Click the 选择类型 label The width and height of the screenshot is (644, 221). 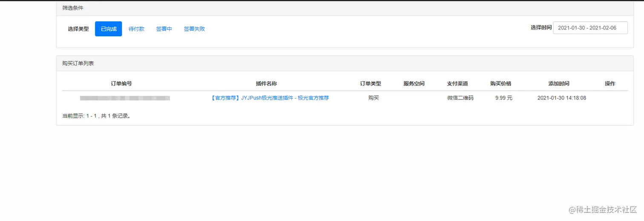pos(78,29)
